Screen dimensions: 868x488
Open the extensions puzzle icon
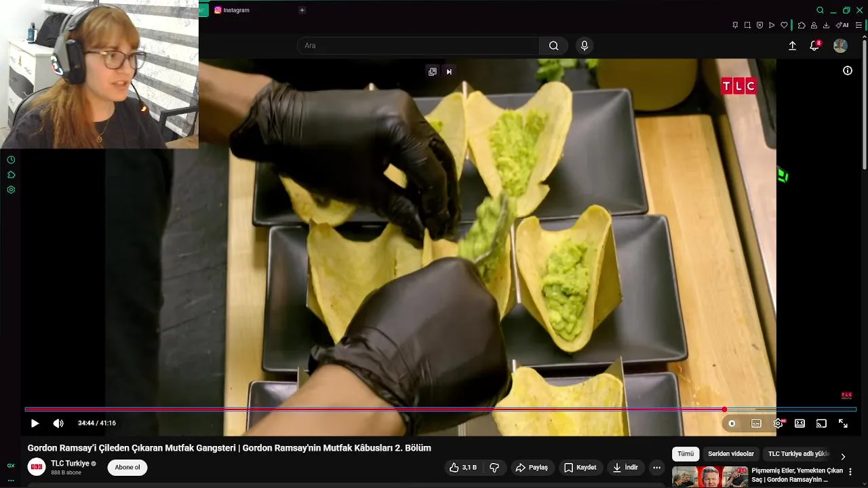point(802,25)
